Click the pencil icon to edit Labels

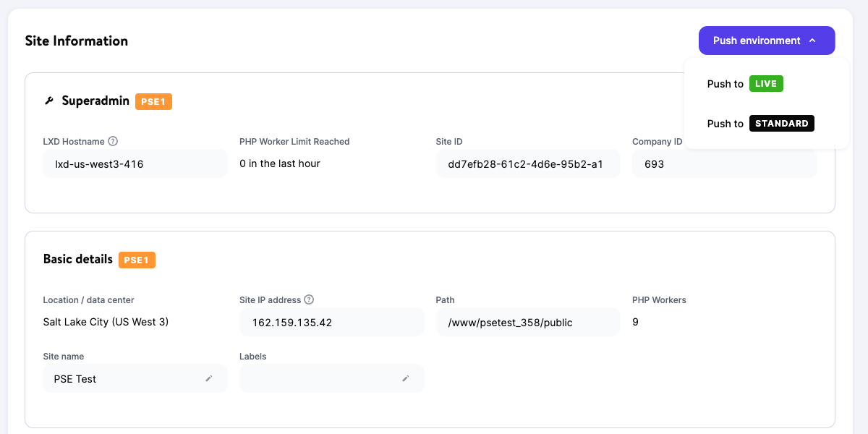tap(407, 378)
